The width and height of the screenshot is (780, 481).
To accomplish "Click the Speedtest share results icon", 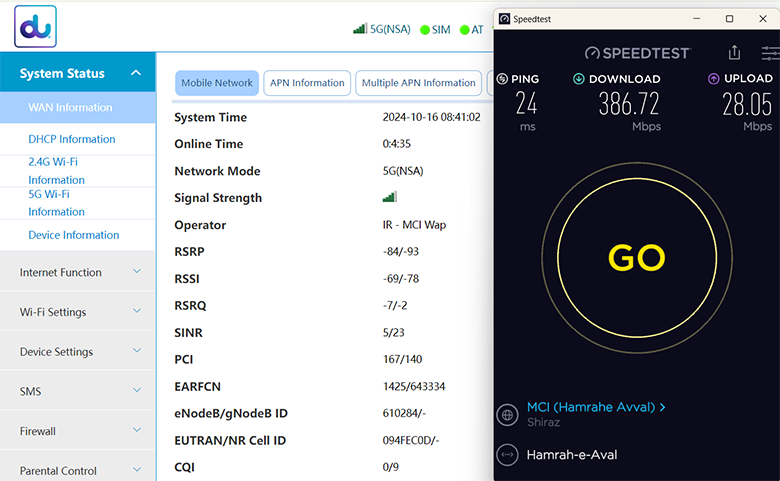I will (x=734, y=52).
